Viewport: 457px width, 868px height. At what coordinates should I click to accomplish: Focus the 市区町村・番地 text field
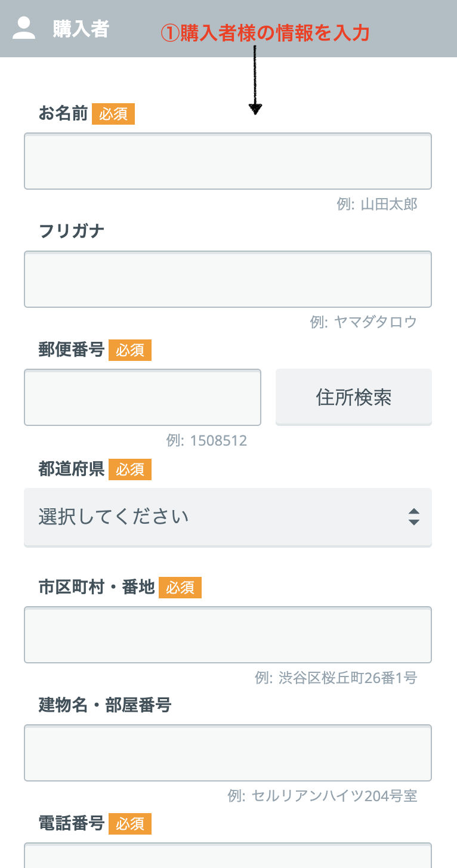pyautogui.click(x=227, y=635)
